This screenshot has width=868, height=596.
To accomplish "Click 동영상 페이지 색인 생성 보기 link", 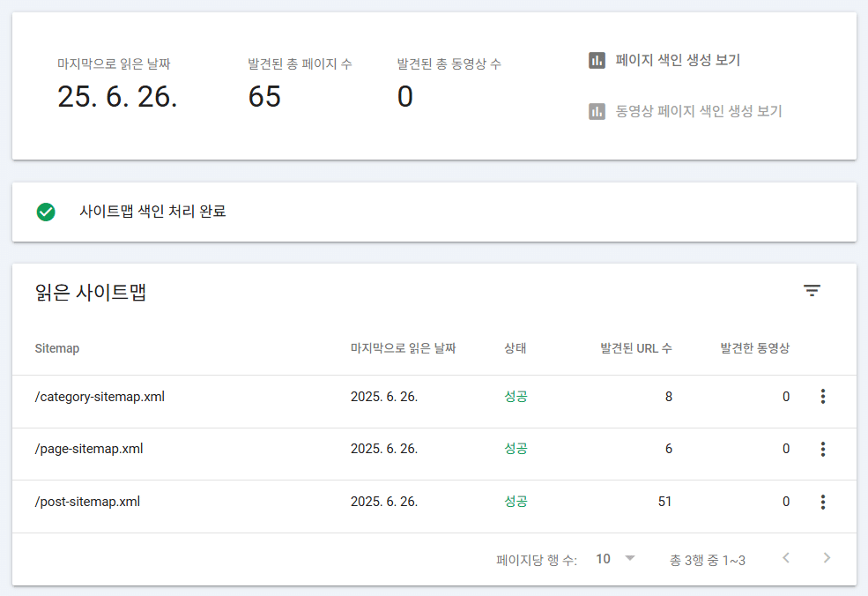I will [699, 111].
